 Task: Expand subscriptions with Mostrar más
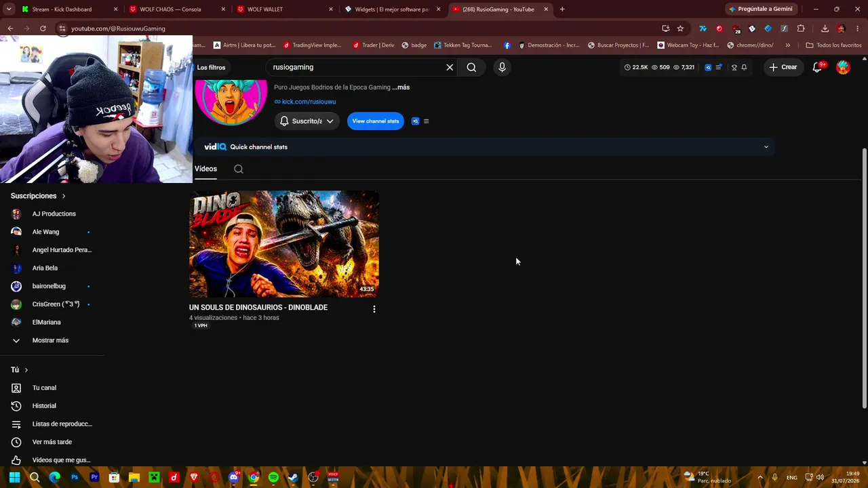tap(50, 340)
